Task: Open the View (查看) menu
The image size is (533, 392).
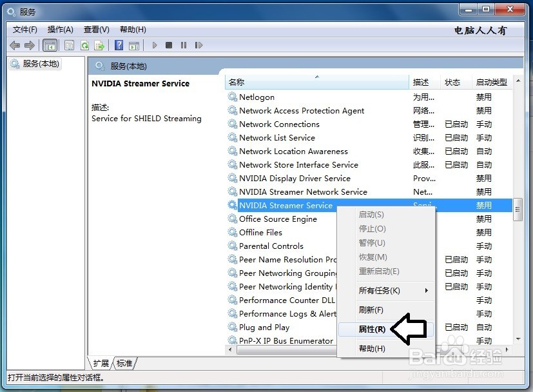Action: click(97, 30)
